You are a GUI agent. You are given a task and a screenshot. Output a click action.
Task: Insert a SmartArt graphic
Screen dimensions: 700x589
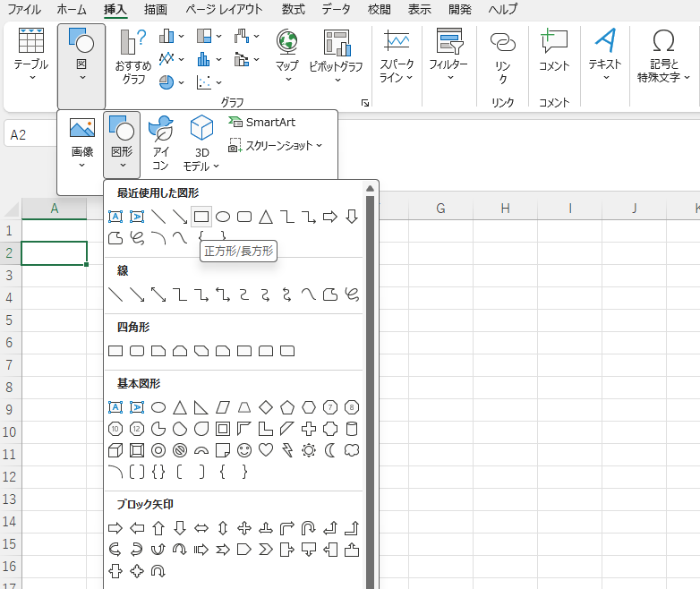[x=262, y=123]
